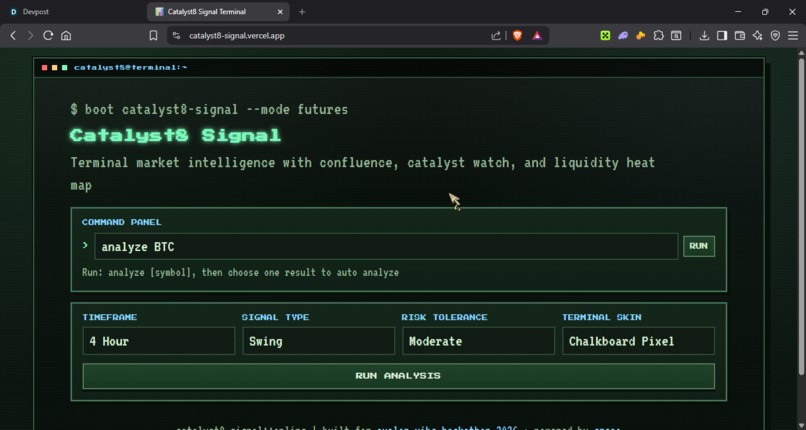Open the browser hamburger main menu
Image resolution: width=806 pixels, height=430 pixels.
pyautogui.click(x=793, y=35)
